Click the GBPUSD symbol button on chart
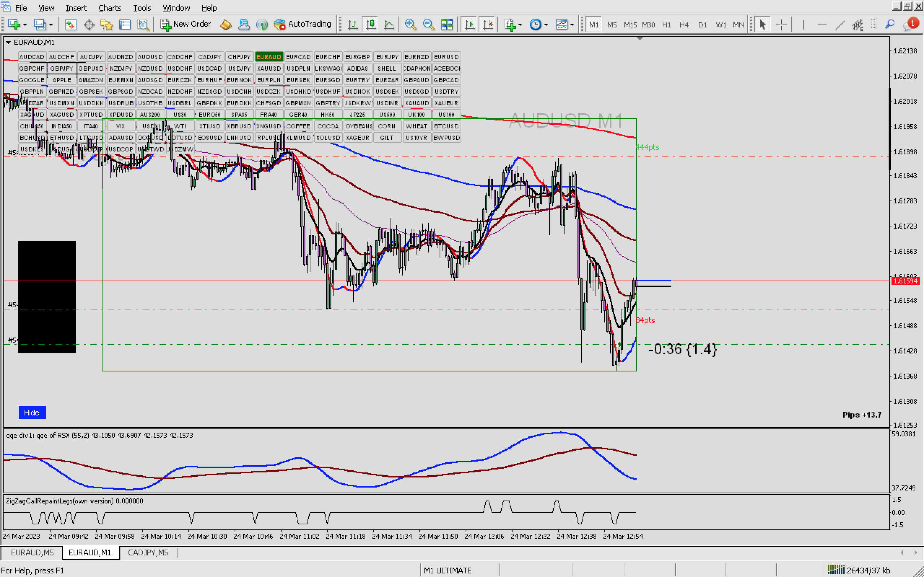This screenshot has width=924, height=577. click(91, 68)
